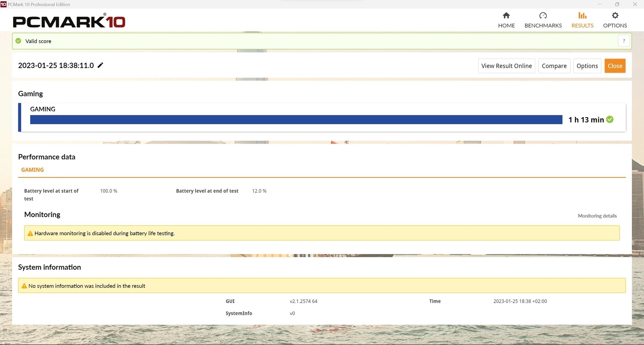Open Options via the gear icon
The image size is (644, 345).
pyautogui.click(x=615, y=15)
